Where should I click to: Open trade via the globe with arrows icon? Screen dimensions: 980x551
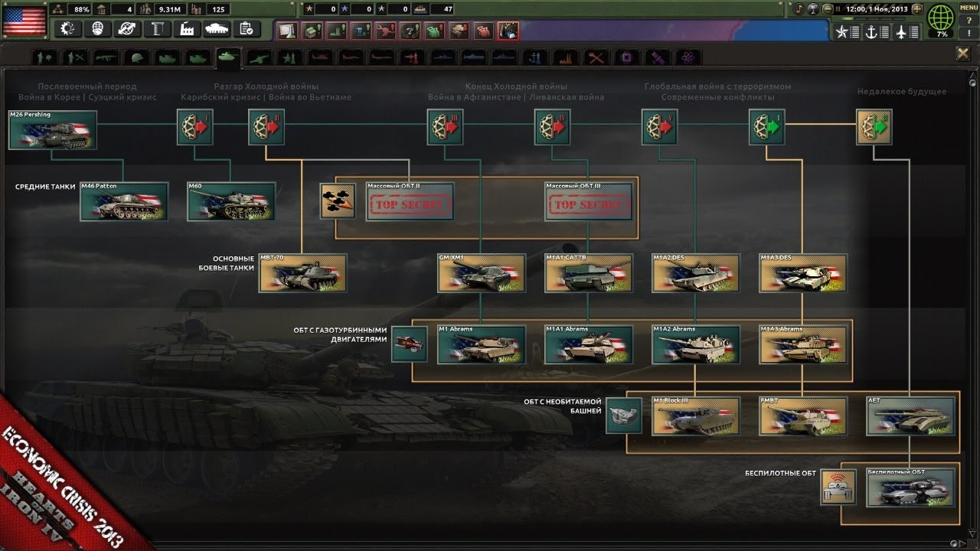[x=127, y=29]
